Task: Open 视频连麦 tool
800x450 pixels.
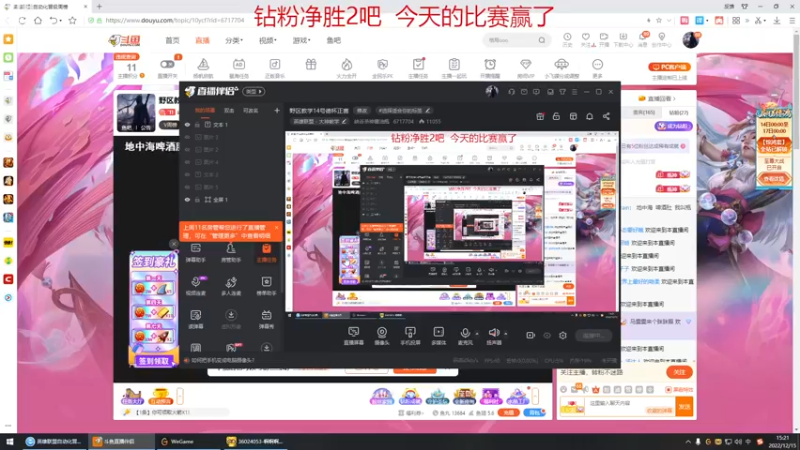Action: point(195,286)
